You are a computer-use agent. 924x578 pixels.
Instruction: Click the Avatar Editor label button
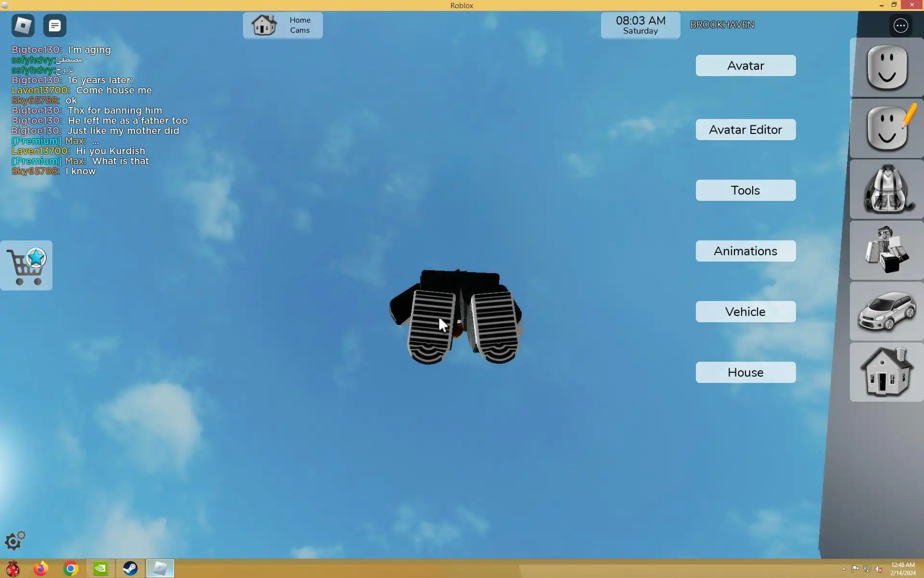[745, 130]
